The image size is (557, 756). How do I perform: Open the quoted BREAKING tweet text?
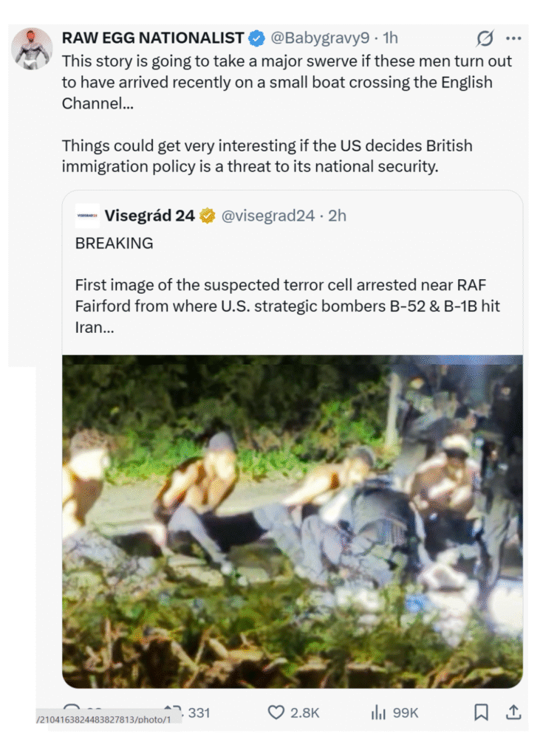[287, 285]
